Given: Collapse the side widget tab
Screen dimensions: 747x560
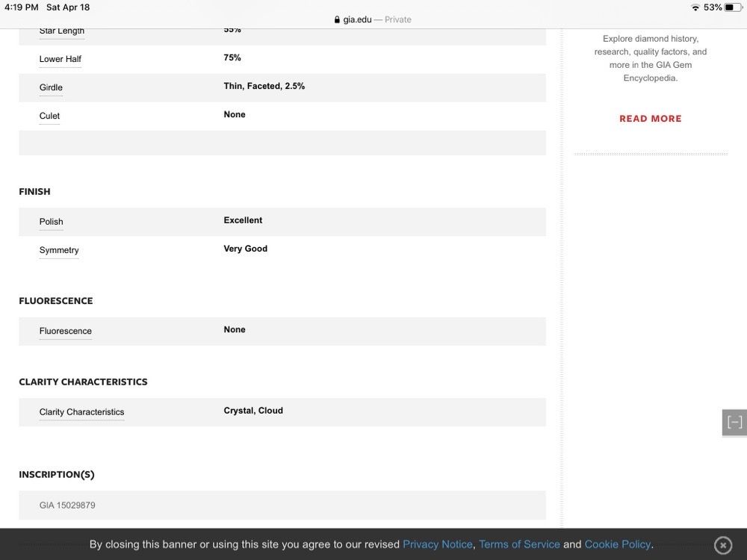Looking at the screenshot, I should click(734, 423).
